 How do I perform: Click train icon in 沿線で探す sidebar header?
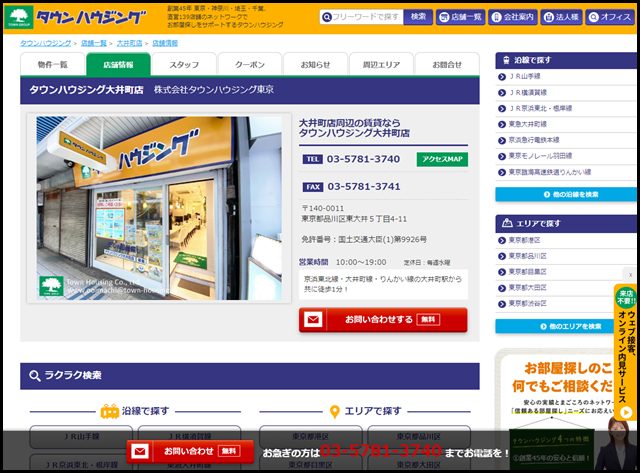(x=506, y=60)
